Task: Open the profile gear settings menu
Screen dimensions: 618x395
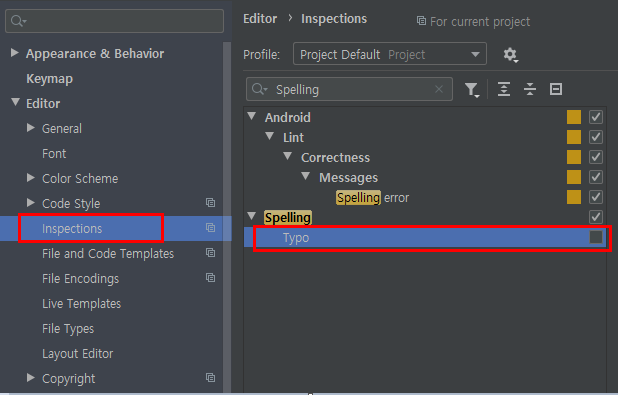Action: tap(510, 55)
